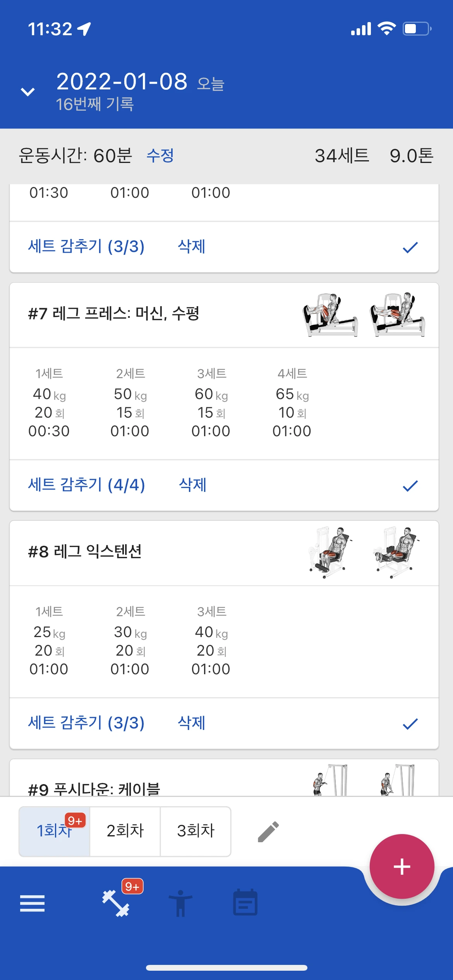Open the body figure icon tab
The image size is (453, 980).
[180, 904]
